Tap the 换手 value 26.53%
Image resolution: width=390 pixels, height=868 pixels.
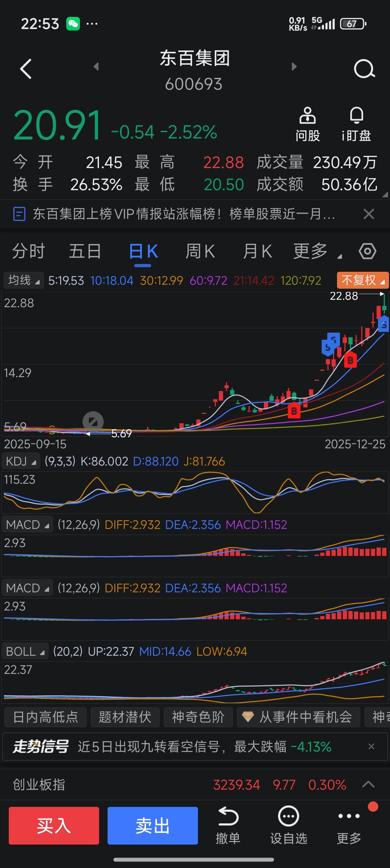[x=96, y=185]
